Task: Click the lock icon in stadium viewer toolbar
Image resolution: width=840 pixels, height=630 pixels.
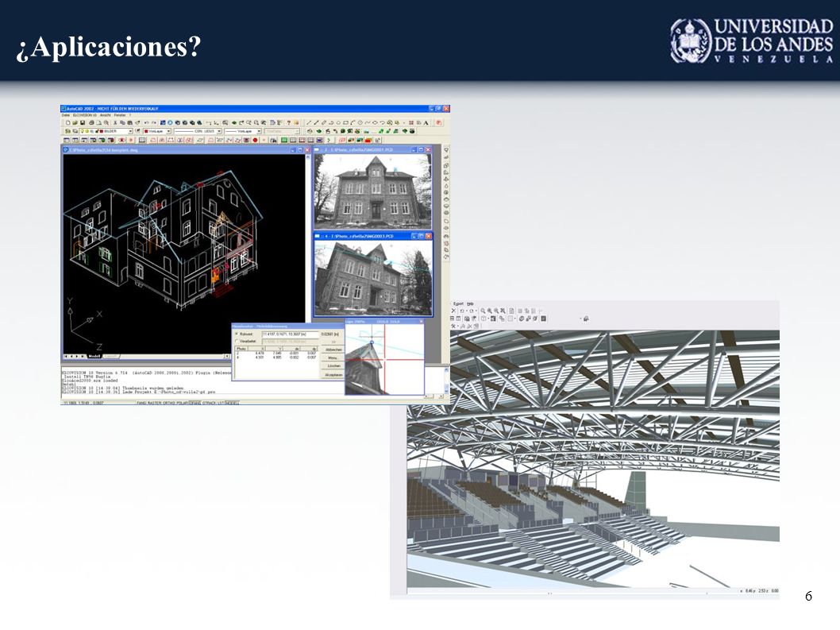Action: pos(585,319)
